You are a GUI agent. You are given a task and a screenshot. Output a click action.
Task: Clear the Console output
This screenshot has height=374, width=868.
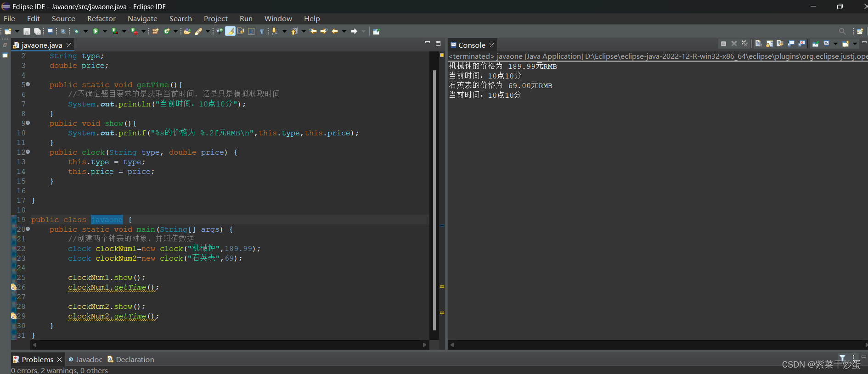pyautogui.click(x=758, y=44)
